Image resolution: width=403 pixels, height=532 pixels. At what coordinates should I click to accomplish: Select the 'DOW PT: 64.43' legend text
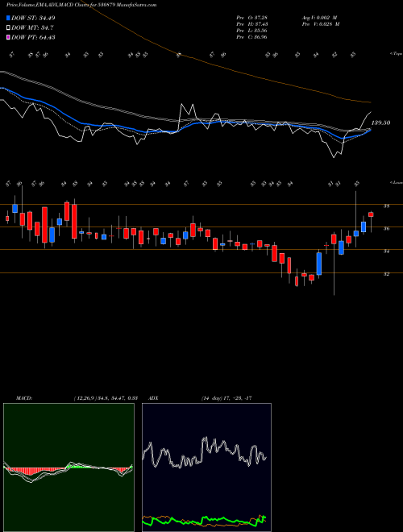33,37
